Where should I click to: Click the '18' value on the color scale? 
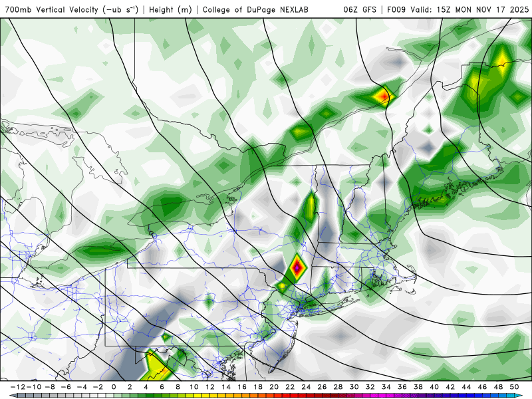tap(258, 387)
